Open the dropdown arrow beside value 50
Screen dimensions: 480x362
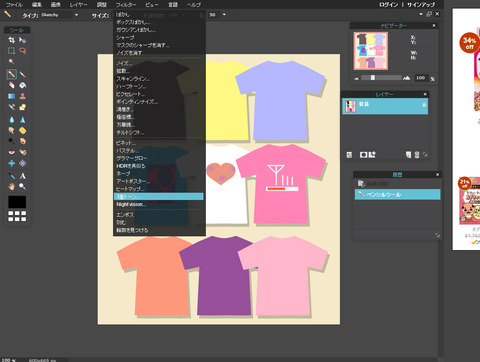click(224, 15)
